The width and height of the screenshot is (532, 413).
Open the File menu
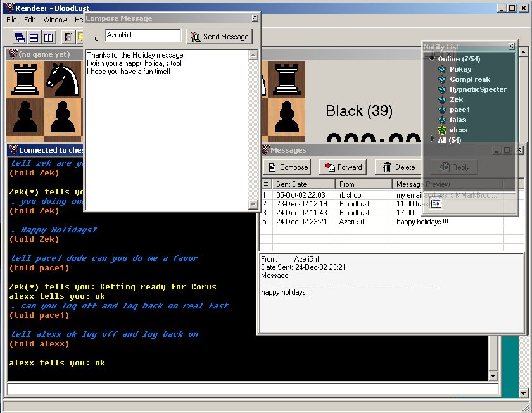coord(11,20)
